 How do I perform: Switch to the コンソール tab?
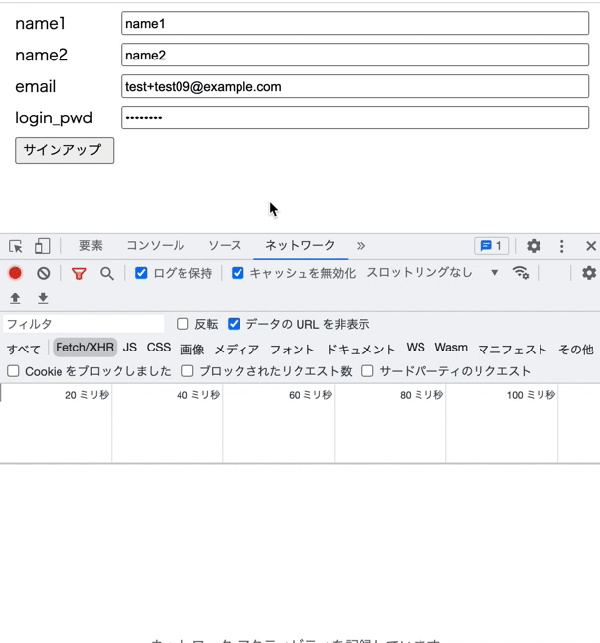155,246
